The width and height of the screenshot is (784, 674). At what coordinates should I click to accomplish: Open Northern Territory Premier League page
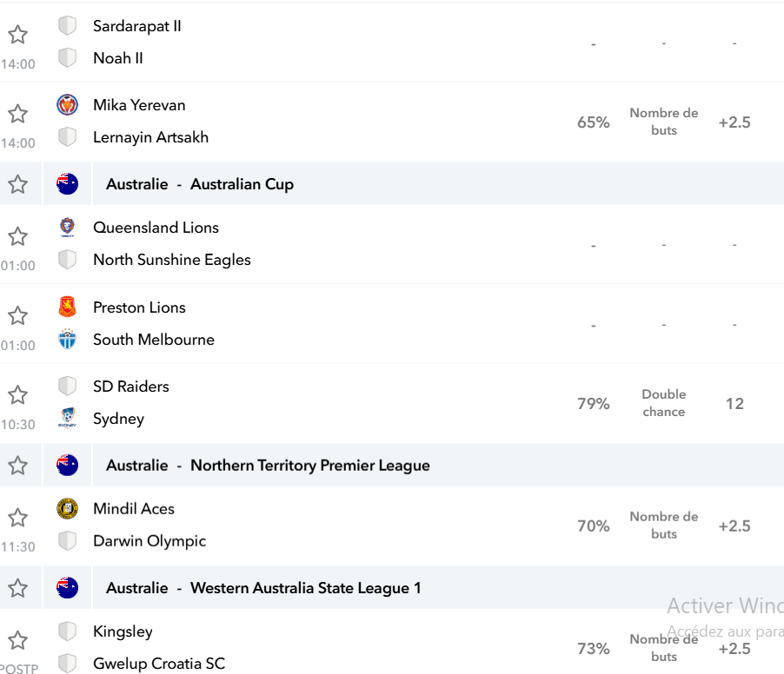[310, 466]
